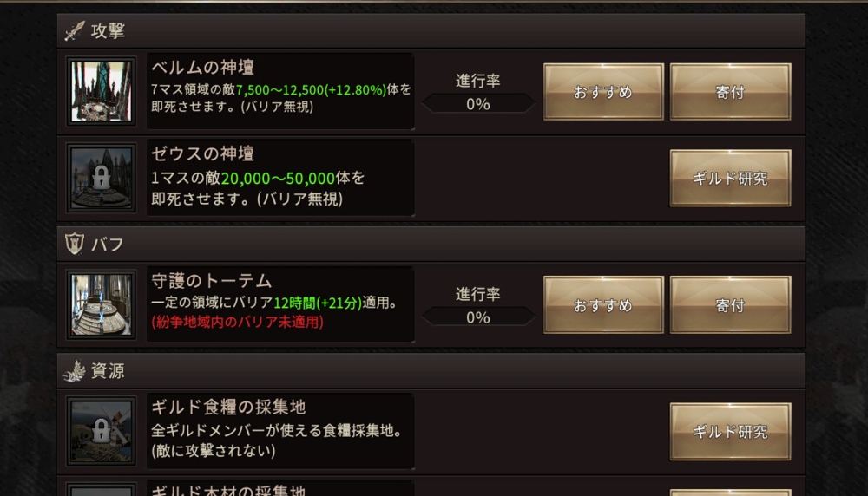Click the wheat icon next to 資源
The height and width of the screenshot is (496, 868).
pos(74,370)
